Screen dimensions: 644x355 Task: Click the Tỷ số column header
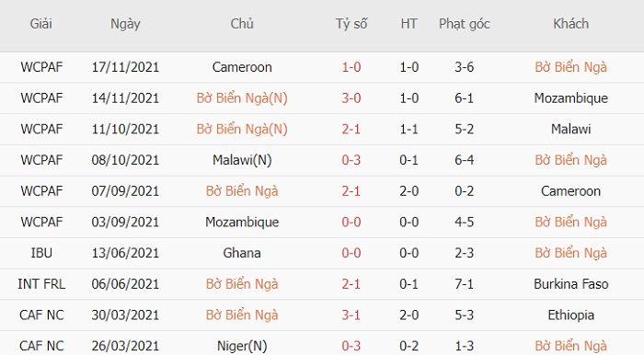tap(351, 24)
